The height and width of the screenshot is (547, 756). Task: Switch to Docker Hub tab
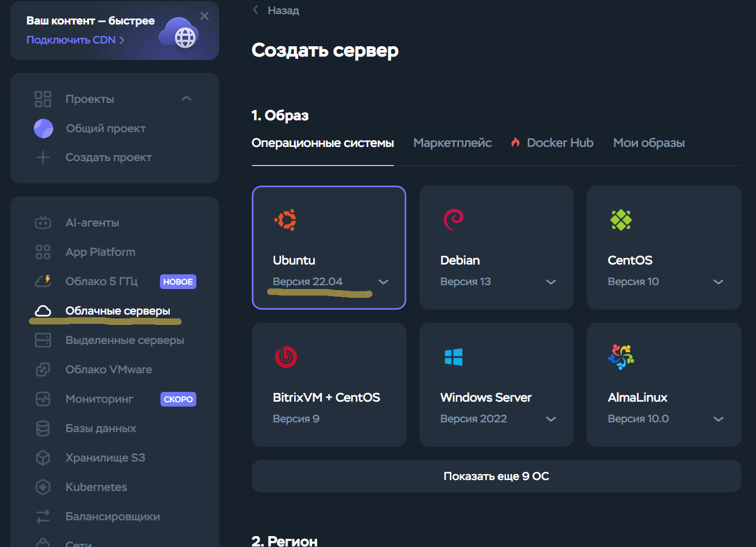click(560, 143)
